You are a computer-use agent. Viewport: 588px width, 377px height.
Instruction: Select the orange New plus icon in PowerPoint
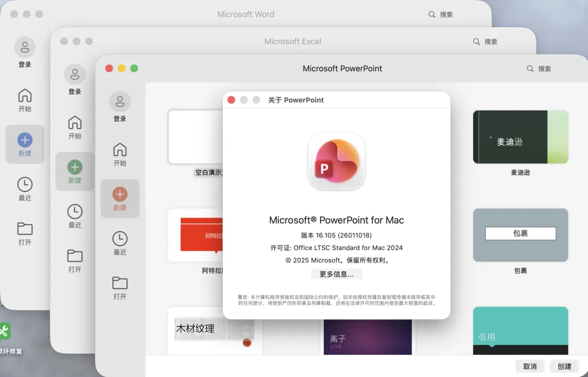coord(120,194)
